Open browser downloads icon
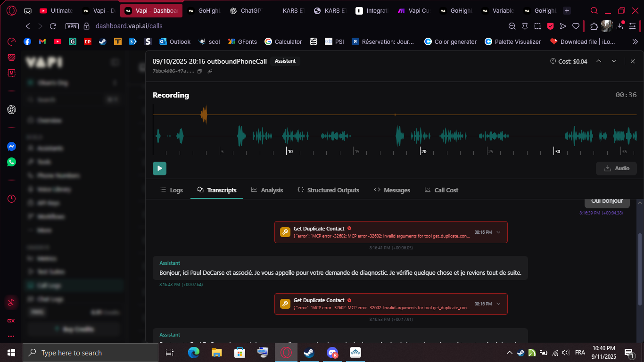This screenshot has width=644, height=362. click(x=620, y=26)
